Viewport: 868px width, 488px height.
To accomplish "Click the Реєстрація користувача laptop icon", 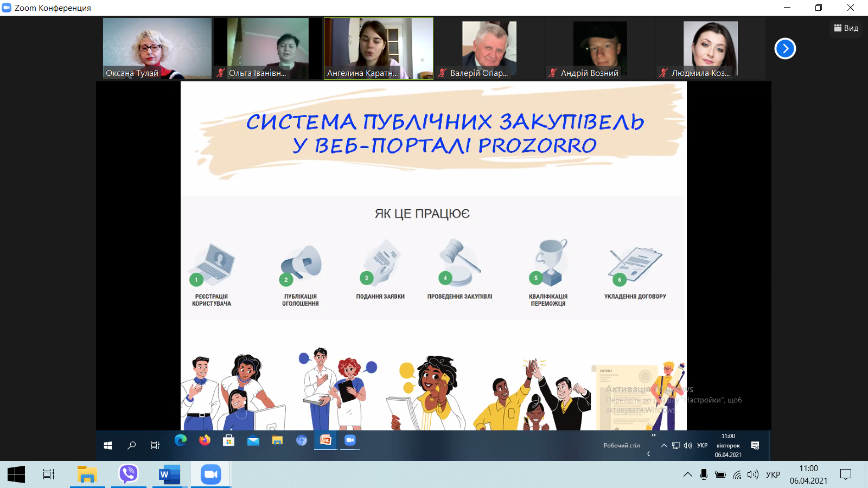I will [213, 265].
